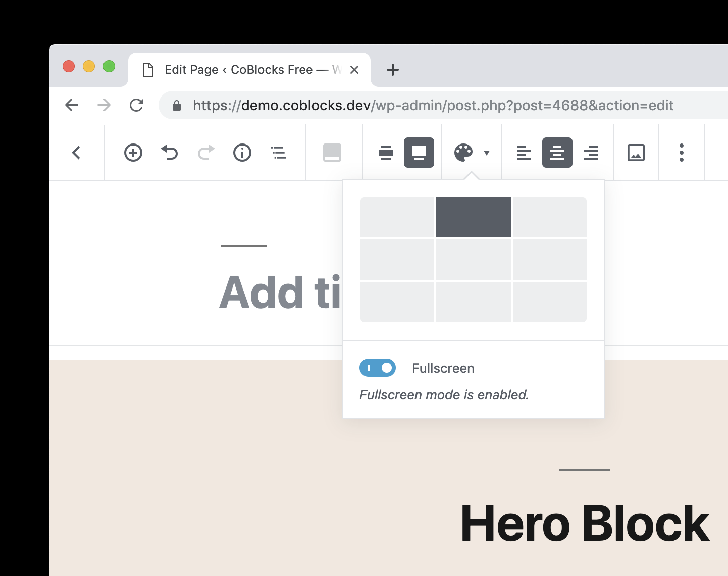
Task: Add a block with the plus icon
Action: click(x=133, y=153)
